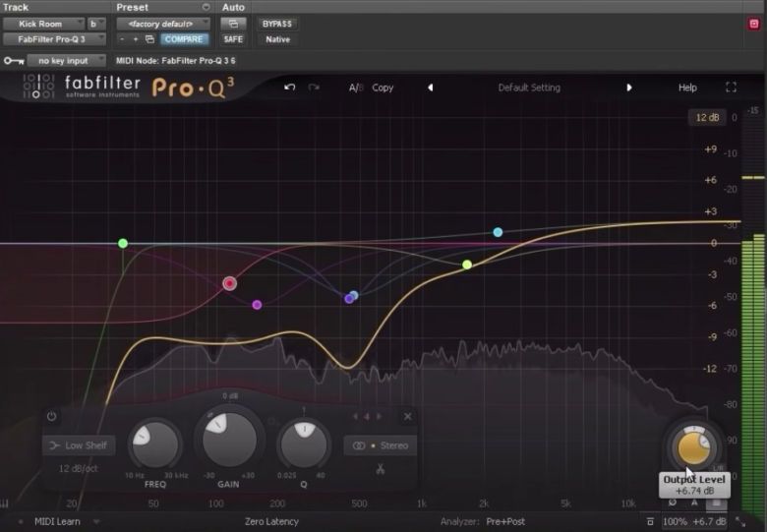Select the yellow-green EQ band node
Image resolution: width=767 pixels, height=532 pixels.
pos(467,265)
